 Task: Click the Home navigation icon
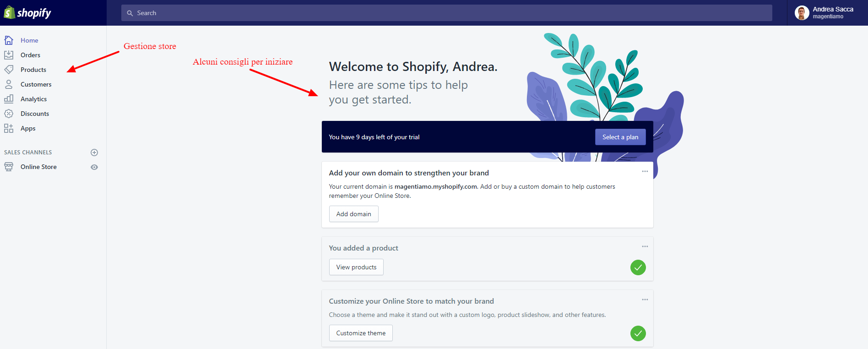(9, 40)
